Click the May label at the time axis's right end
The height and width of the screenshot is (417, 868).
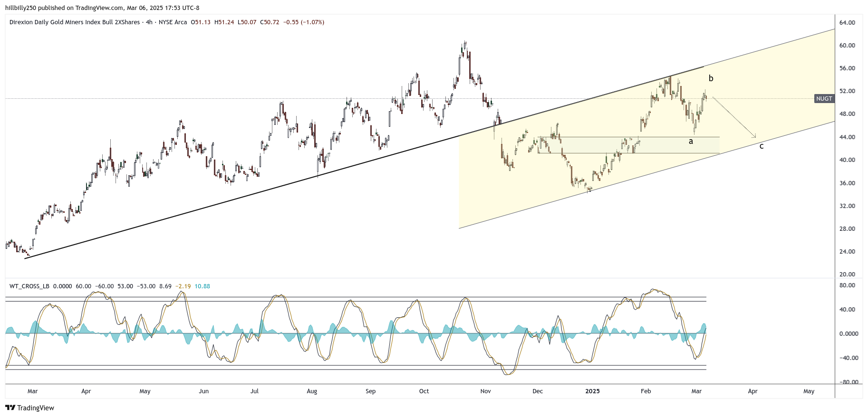(x=809, y=391)
